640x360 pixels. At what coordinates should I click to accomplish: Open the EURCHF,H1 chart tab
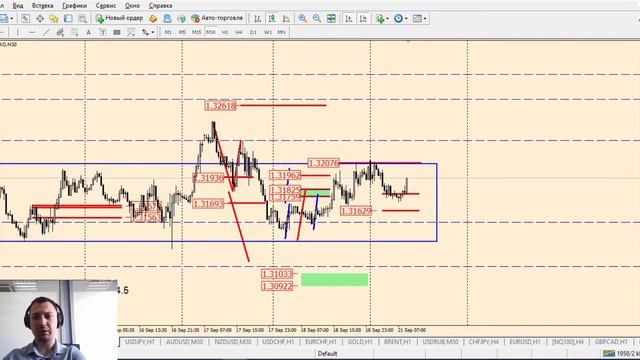click(321, 342)
